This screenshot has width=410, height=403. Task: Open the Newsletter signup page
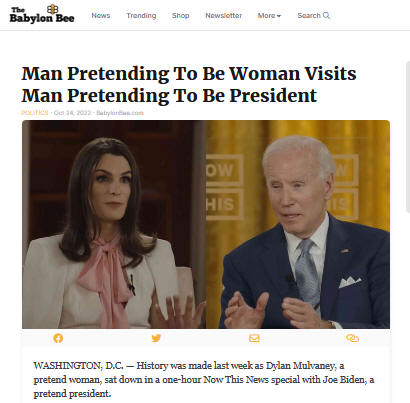click(223, 16)
